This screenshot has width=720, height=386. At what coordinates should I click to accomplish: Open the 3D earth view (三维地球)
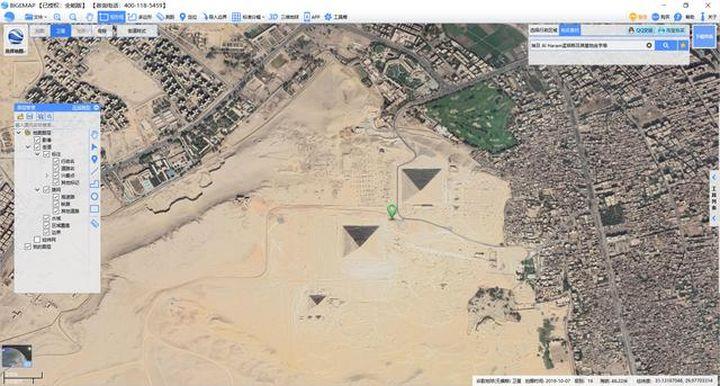pos(284,17)
